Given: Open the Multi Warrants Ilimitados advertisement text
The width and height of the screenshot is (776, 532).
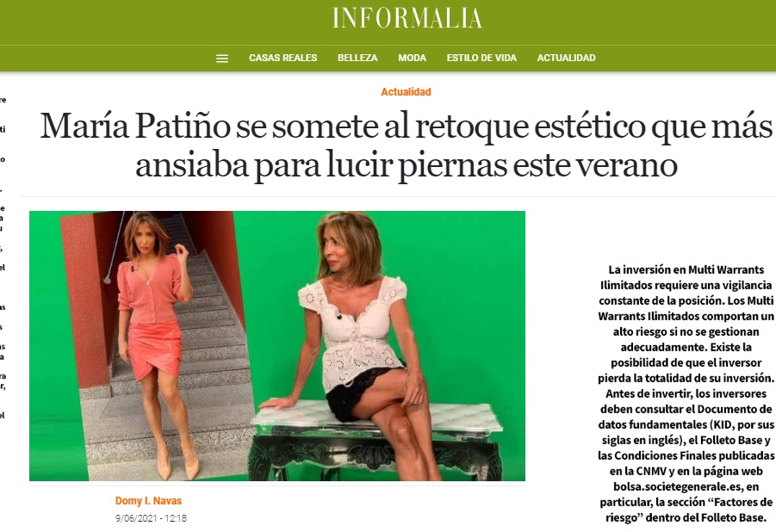Looking at the screenshot, I should [686, 393].
